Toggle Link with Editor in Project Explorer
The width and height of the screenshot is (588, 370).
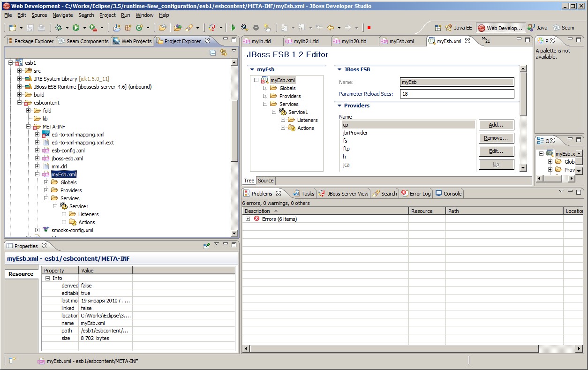pyautogui.click(x=224, y=53)
